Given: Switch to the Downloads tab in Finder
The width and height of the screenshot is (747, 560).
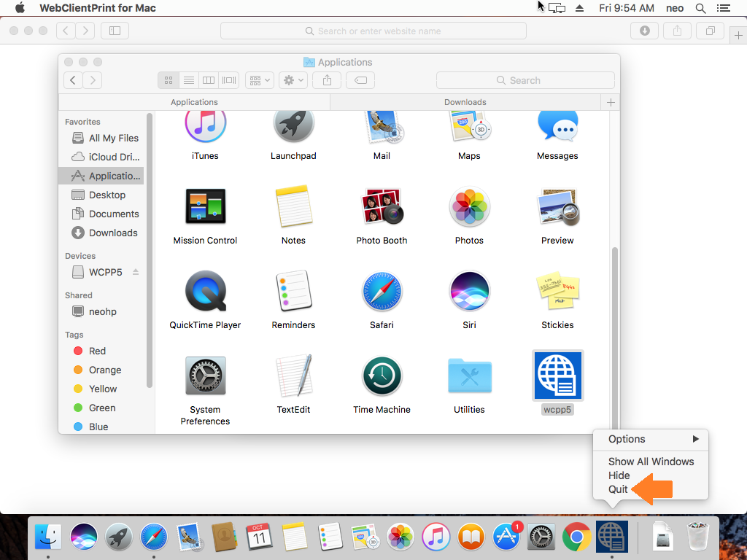Looking at the screenshot, I should click(x=465, y=102).
